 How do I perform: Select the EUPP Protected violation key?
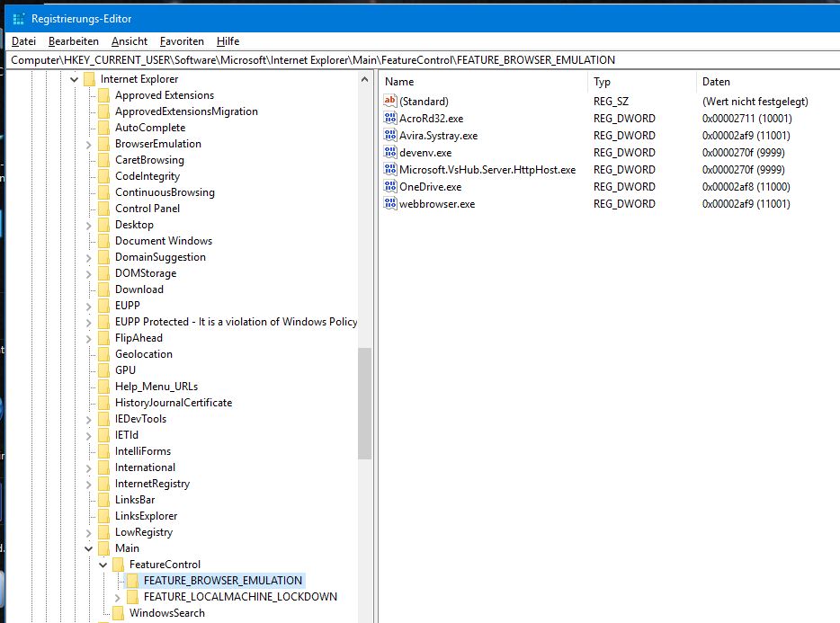[x=236, y=322]
